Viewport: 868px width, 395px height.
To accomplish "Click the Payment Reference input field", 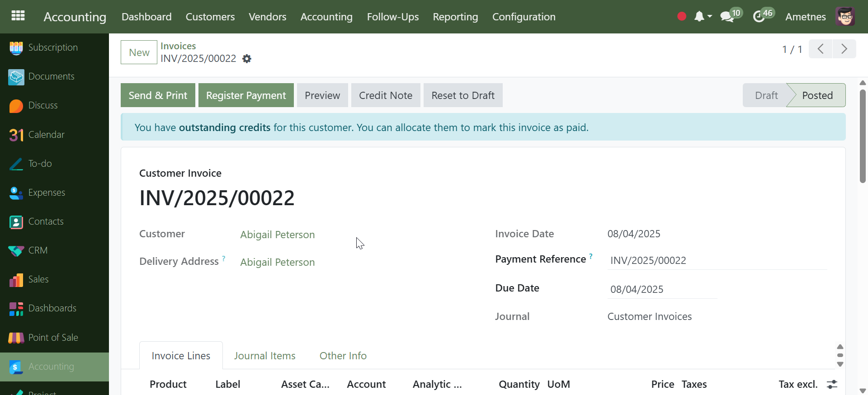I will [717, 260].
